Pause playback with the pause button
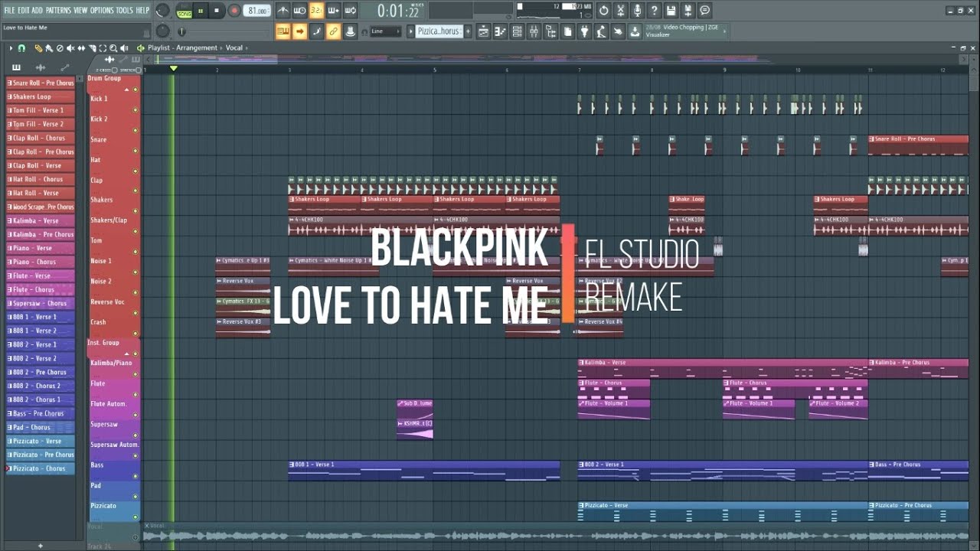 tap(201, 11)
